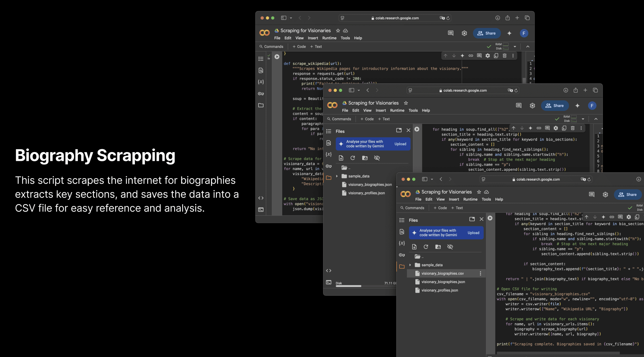Open File menu in back window

click(277, 38)
